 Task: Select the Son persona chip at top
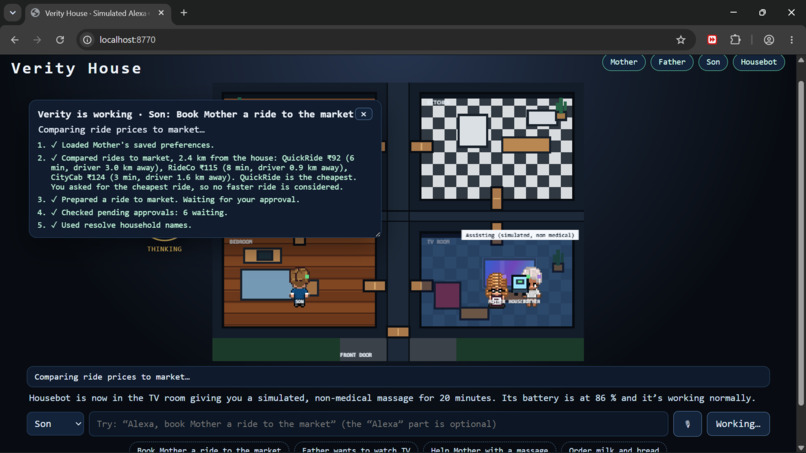tap(713, 62)
